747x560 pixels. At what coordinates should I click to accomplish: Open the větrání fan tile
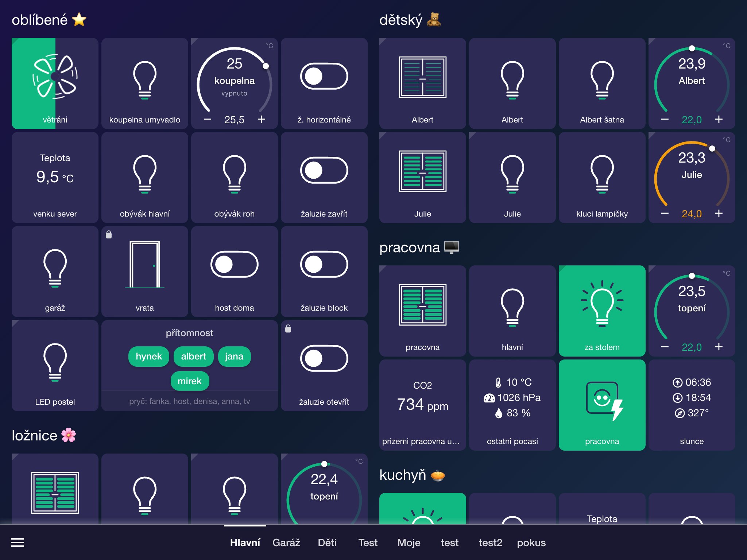pos(55,83)
